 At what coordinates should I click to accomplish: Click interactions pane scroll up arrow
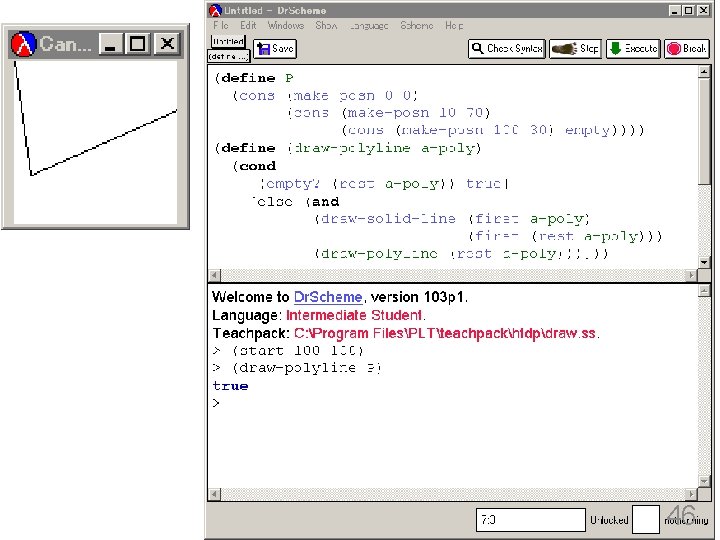point(704,291)
